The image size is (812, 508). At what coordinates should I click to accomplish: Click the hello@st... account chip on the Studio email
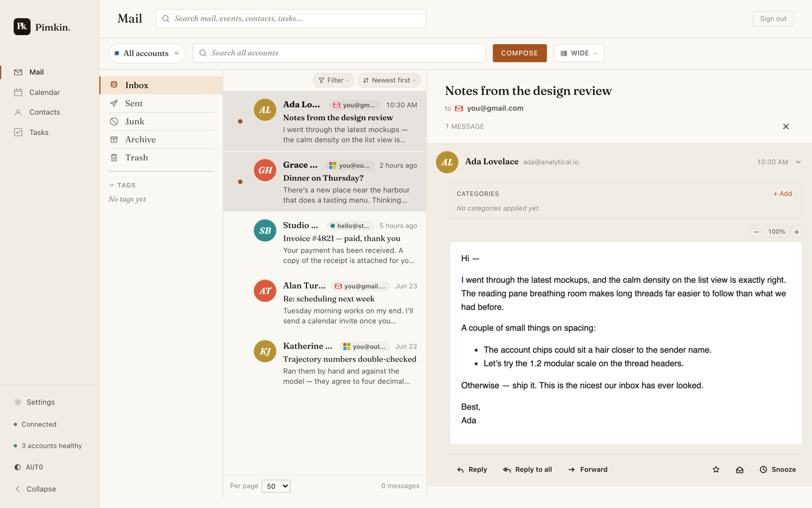[x=350, y=226]
